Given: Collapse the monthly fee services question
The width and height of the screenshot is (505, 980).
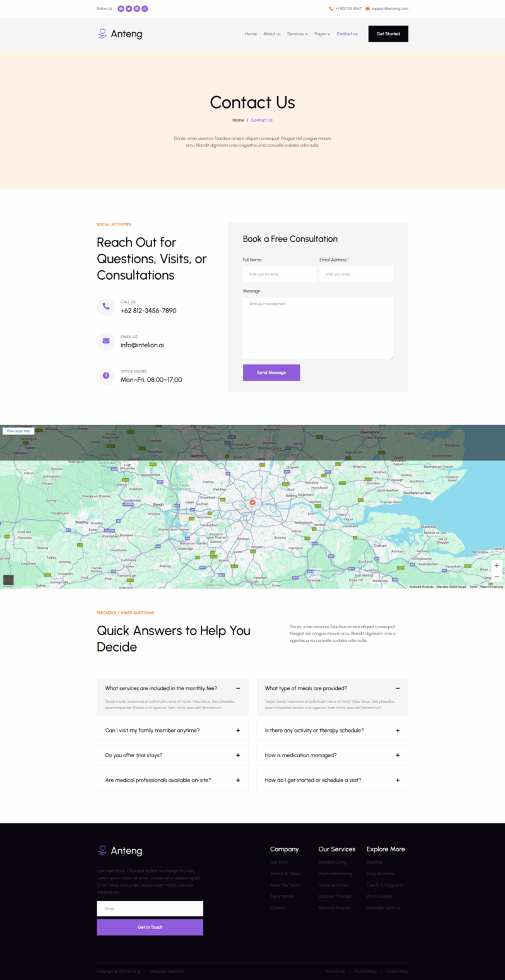Looking at the screenshot, I should (x=238, y=688).
